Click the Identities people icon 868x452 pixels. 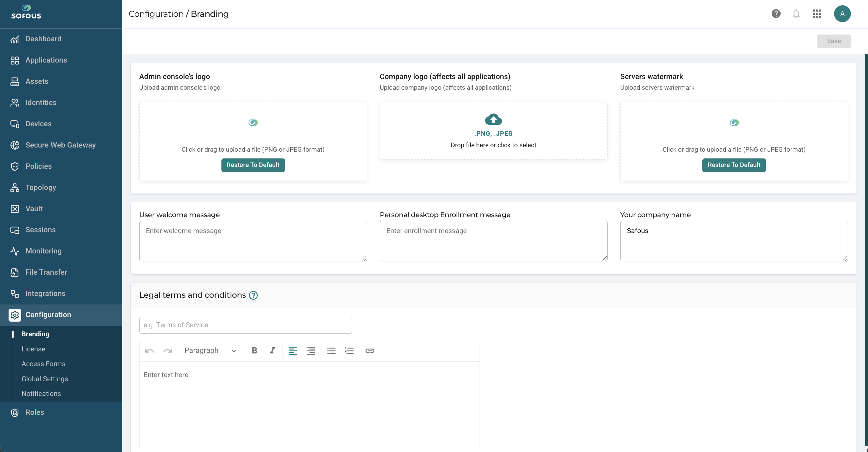(14, 103)
